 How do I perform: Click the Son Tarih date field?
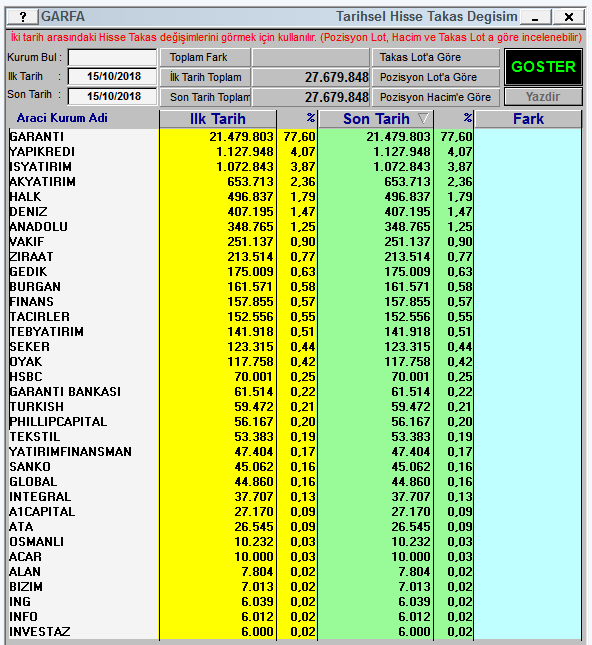pos(112,96)
